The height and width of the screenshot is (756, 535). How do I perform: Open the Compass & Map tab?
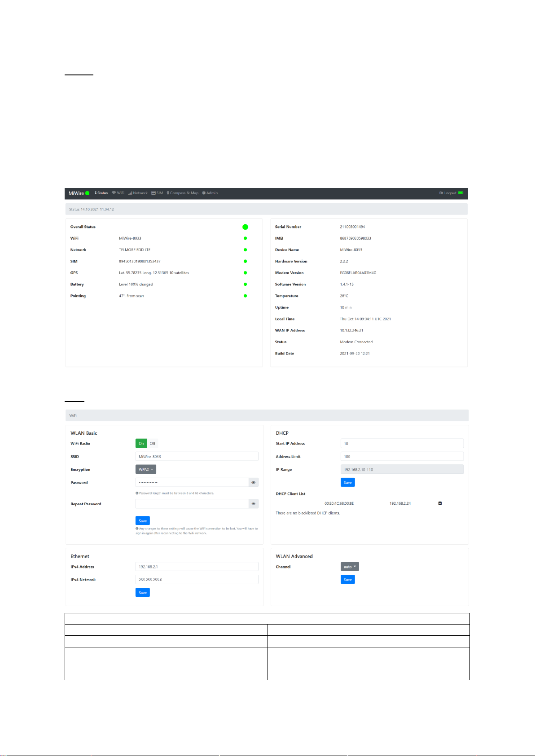coord(183,193)
